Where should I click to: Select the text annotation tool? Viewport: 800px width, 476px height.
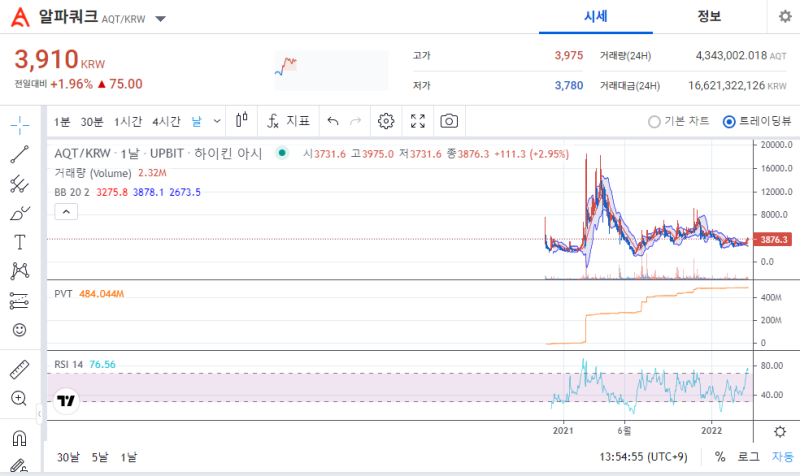(x=19, y=242)
